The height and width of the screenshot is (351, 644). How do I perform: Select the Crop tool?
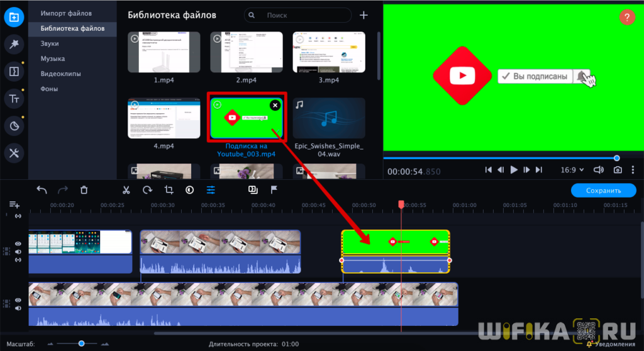[169, 190]
